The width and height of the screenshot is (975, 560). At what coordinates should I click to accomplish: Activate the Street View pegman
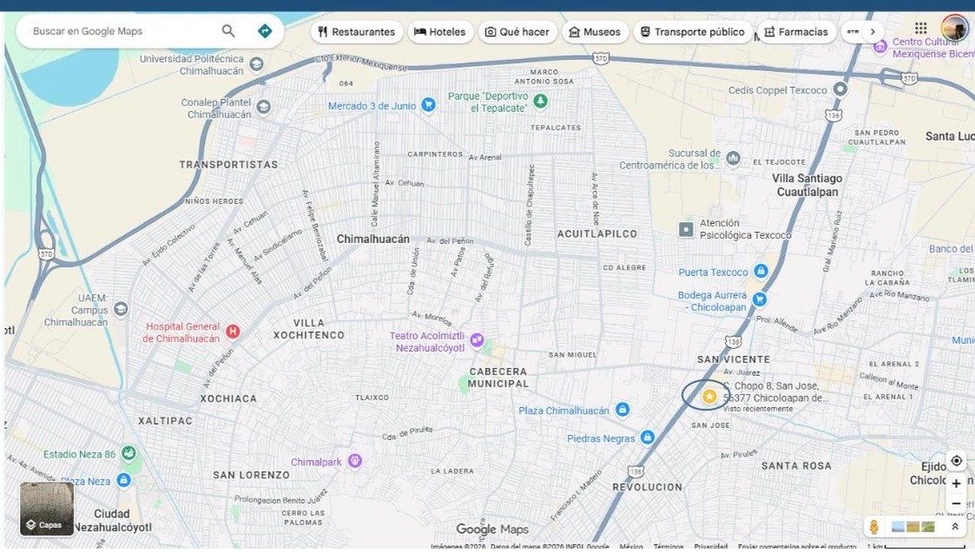[874, 526]
